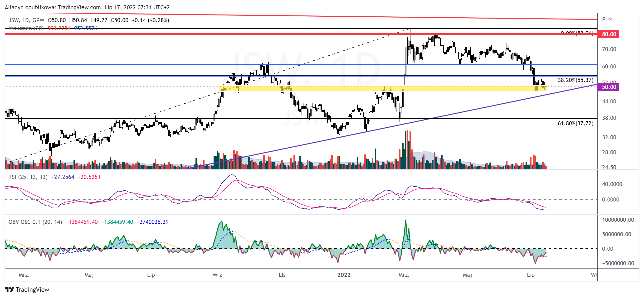Click the Lip label near July 2021
The height and width of the screenshot is (298, 644).
coord(151,275)
